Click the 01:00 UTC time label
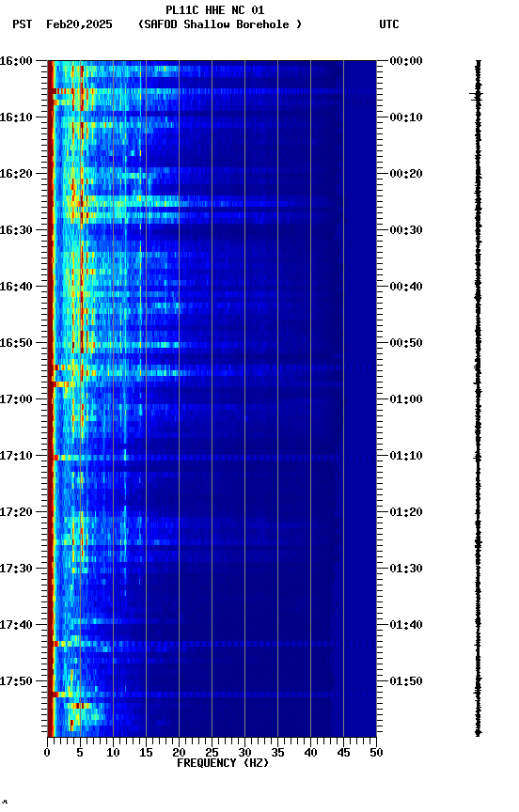 [406, 399]
